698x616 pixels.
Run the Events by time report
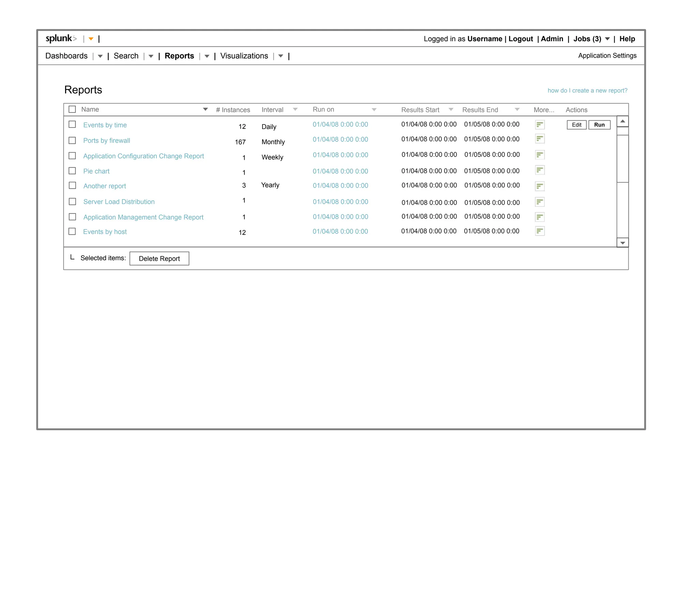tap(599, 125)
